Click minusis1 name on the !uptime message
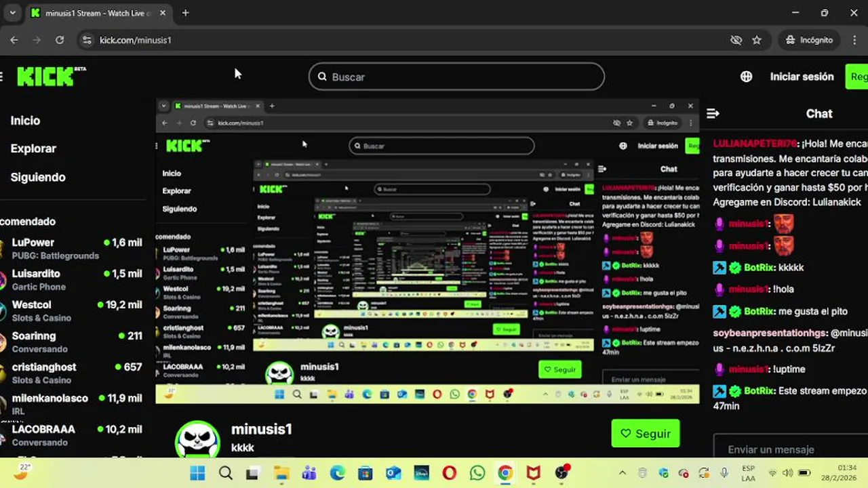Viewport: 868px width, 488px height. point(749,369)
